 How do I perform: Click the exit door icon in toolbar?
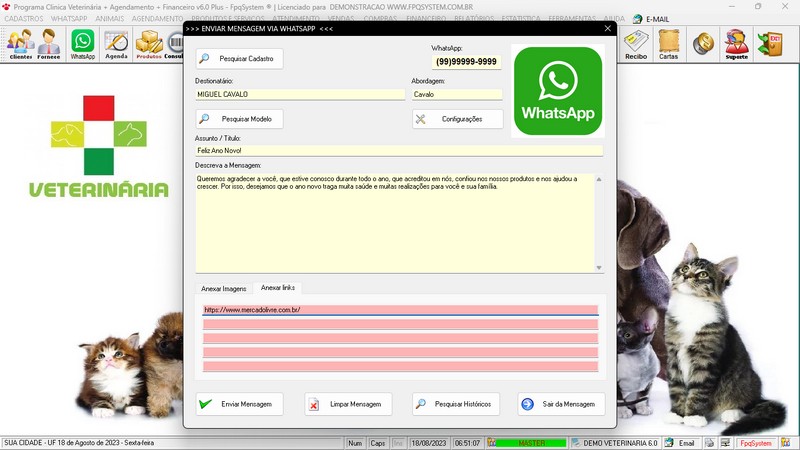pyautogui.click(x=772, y=43)
